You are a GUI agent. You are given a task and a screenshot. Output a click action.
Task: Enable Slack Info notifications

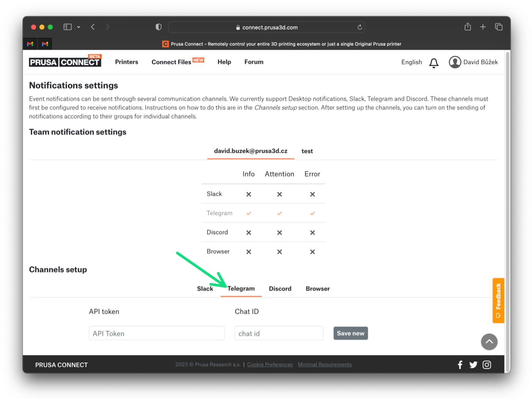click(x=248, y=194)
